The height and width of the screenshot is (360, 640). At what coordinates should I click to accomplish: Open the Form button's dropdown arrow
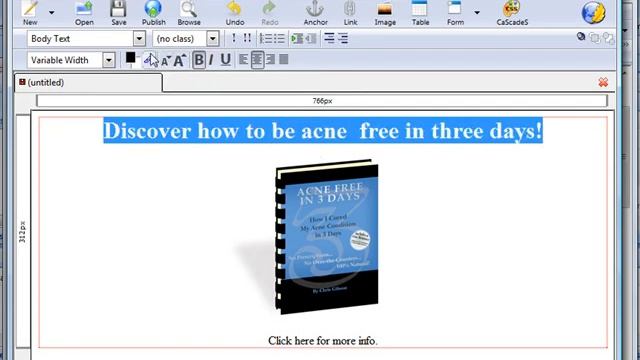tap(477, 13)
